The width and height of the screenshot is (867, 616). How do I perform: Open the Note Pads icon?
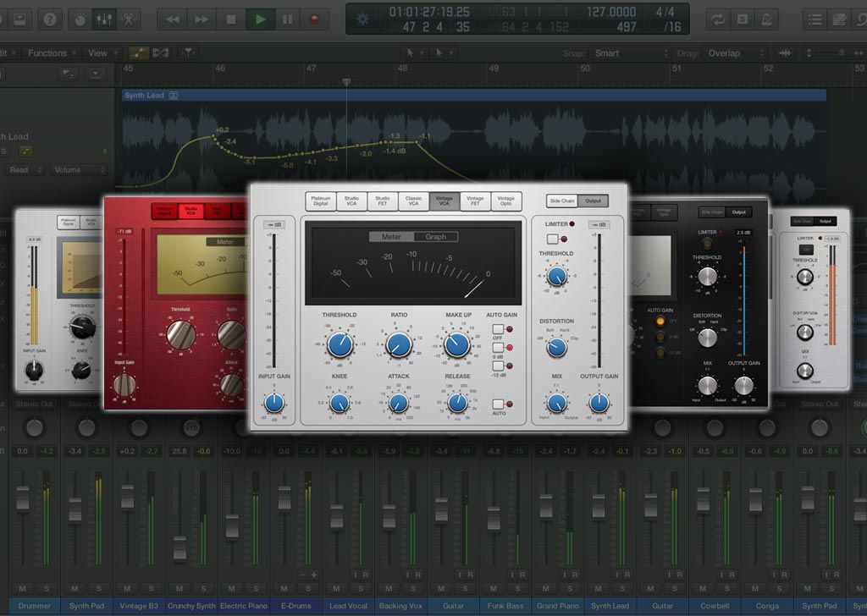(839, 20)
